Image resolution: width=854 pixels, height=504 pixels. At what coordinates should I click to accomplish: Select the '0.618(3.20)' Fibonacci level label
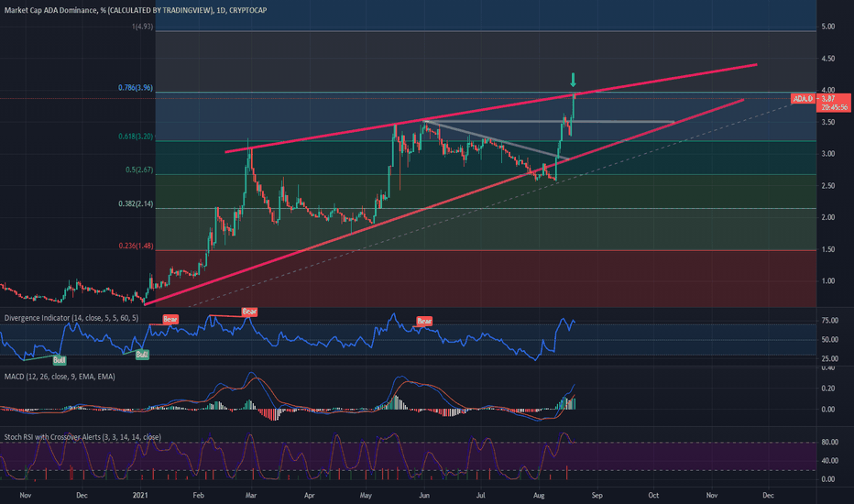pos(136,137)
